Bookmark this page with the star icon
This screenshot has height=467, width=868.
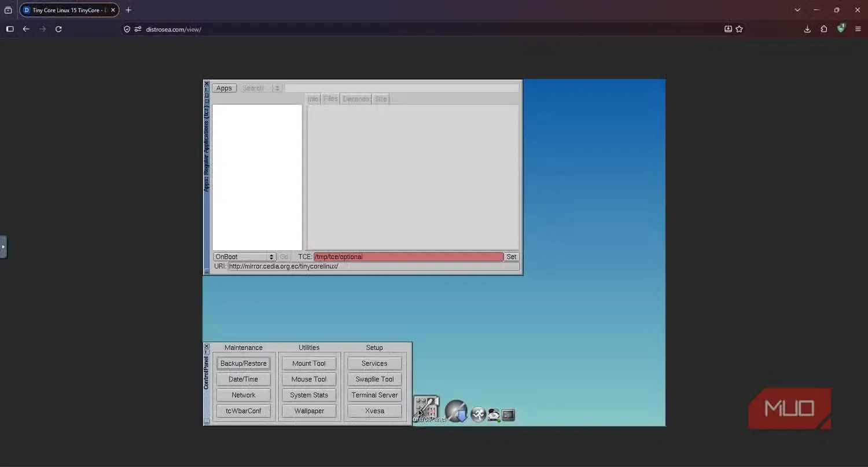[x=739, y=29]
